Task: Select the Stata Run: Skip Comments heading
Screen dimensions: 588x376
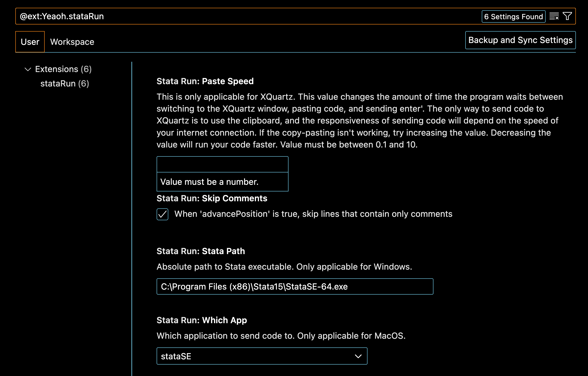Action: coord(212,198)
